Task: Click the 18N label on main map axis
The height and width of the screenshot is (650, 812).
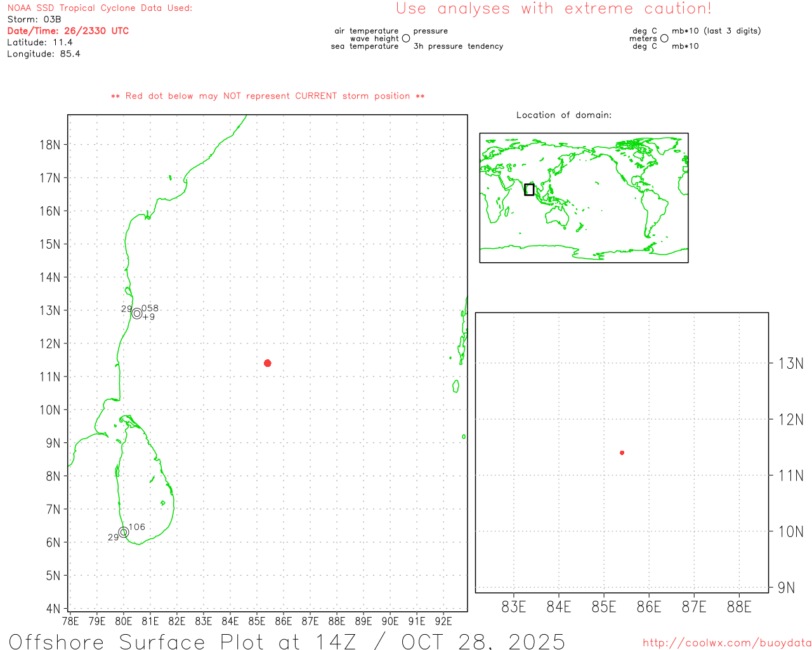Action: pos(50,145)
